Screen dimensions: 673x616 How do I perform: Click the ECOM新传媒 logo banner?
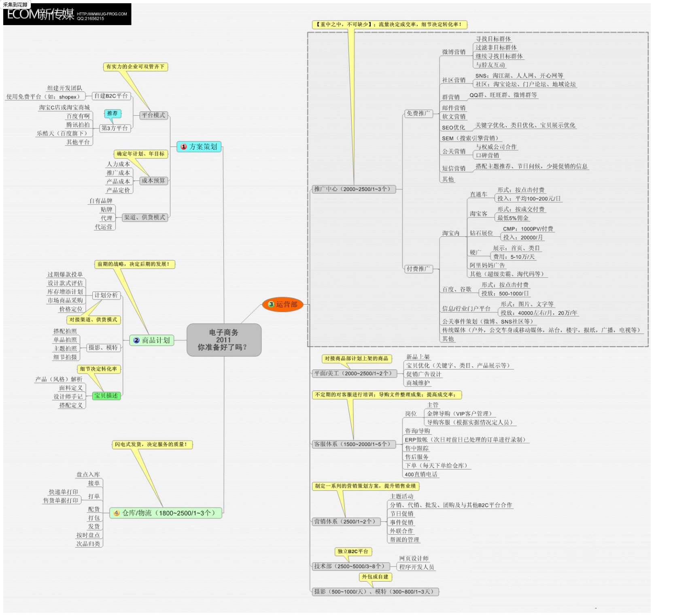(67, 15)
